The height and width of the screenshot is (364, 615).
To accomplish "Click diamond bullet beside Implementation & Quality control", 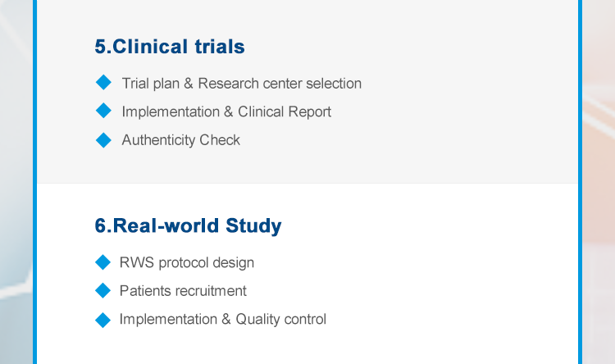I will pos(102,320).
